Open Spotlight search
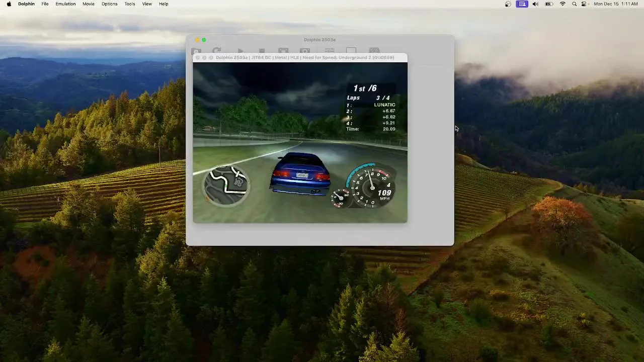644x362 pixels. click(574, 4)
